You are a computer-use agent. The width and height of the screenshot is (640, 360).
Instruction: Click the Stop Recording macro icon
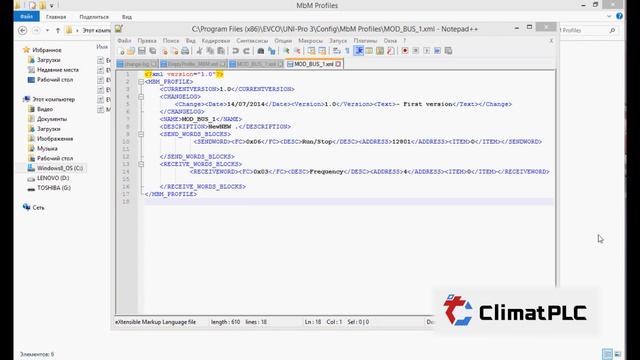tap(416, 51)
